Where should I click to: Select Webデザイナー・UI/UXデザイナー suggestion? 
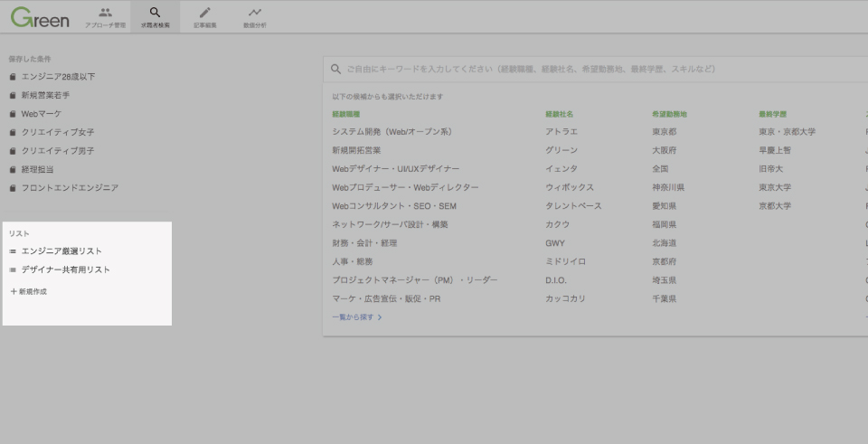pyautogui.click(x=396, y=169)
